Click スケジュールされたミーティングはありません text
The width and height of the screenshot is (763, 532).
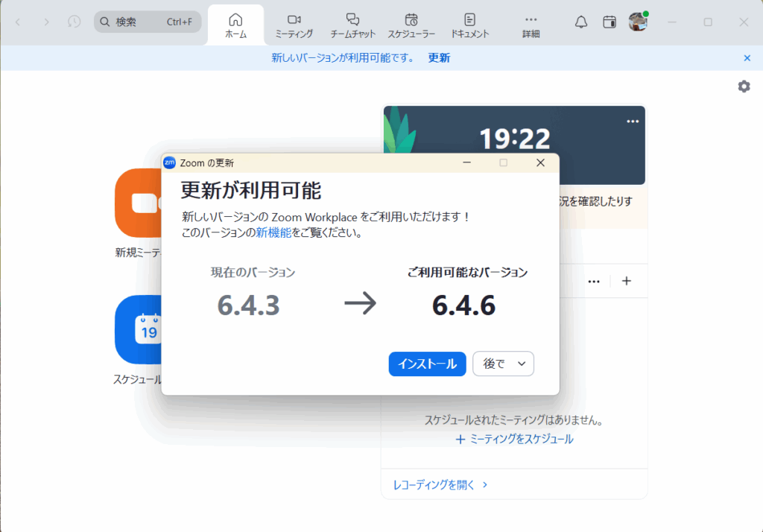[514, 420]
